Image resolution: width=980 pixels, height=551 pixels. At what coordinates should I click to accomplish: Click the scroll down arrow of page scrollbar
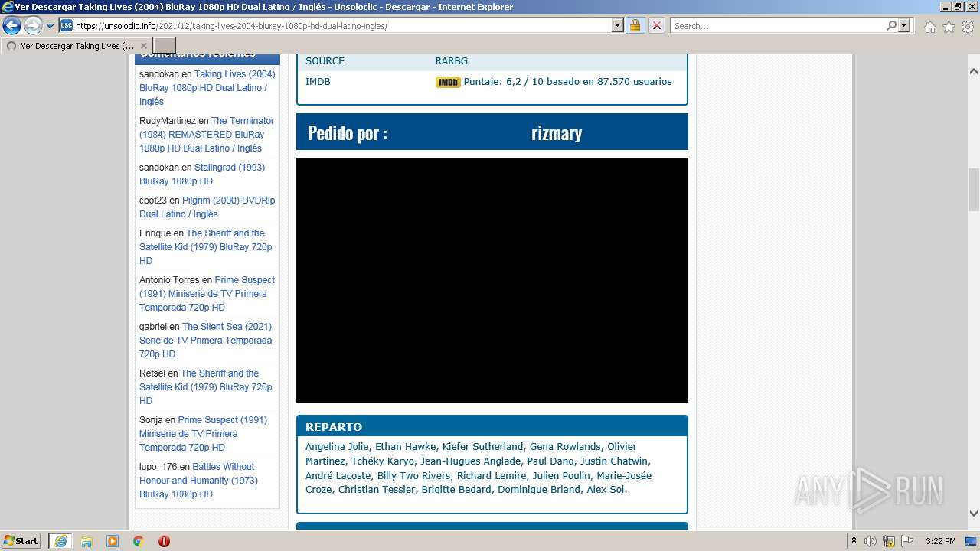tap(974, 514)
